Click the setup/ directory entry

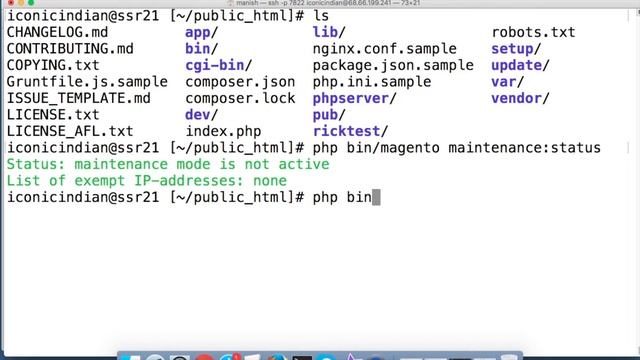click(x=516, y=49)
